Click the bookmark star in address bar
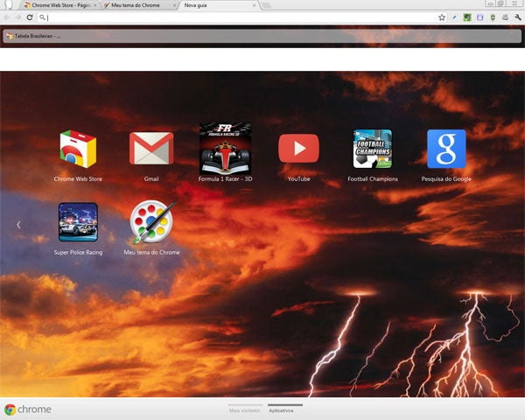The height and width of the screenshot is (420, 525). 442,17
